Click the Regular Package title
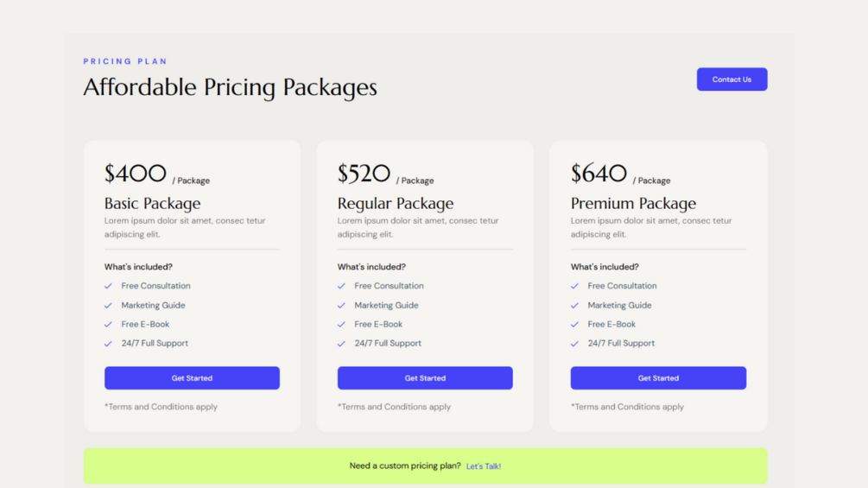 (x=396, y=204)
